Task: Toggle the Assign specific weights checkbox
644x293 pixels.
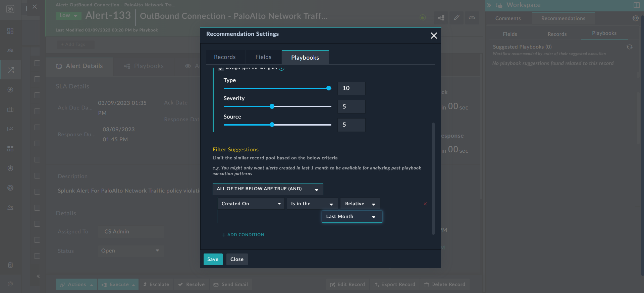Action: [x=220, y=69]
